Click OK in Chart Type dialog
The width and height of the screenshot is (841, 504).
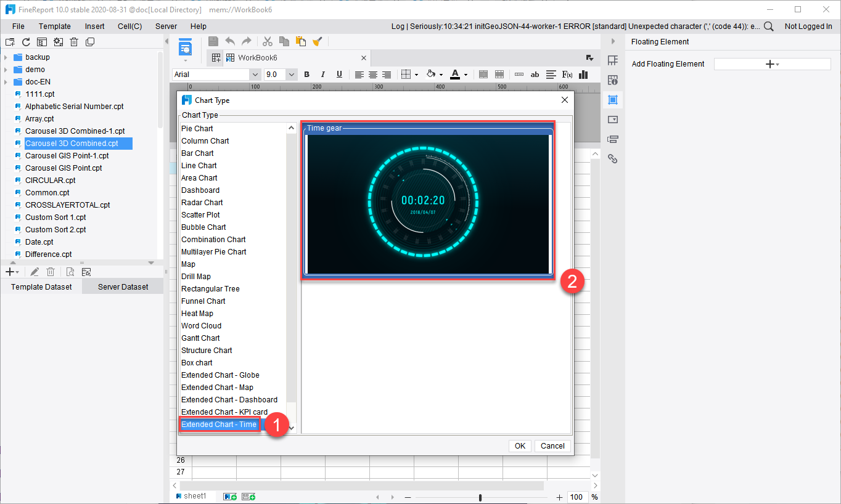click(520, 446)
